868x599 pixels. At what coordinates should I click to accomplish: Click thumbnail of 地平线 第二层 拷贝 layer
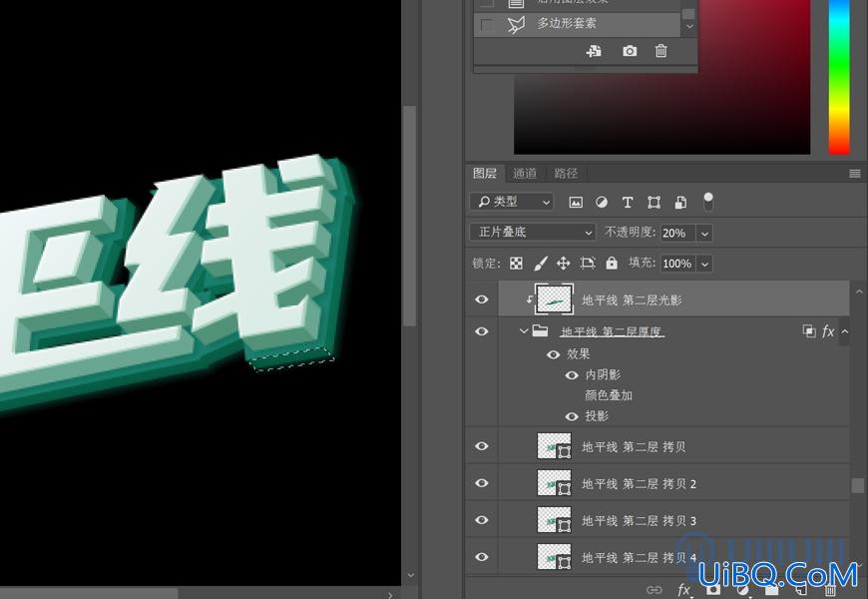554,446
